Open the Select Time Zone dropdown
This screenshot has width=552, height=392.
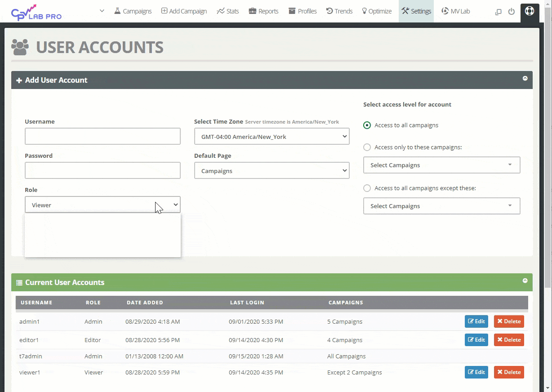(272, 137)
